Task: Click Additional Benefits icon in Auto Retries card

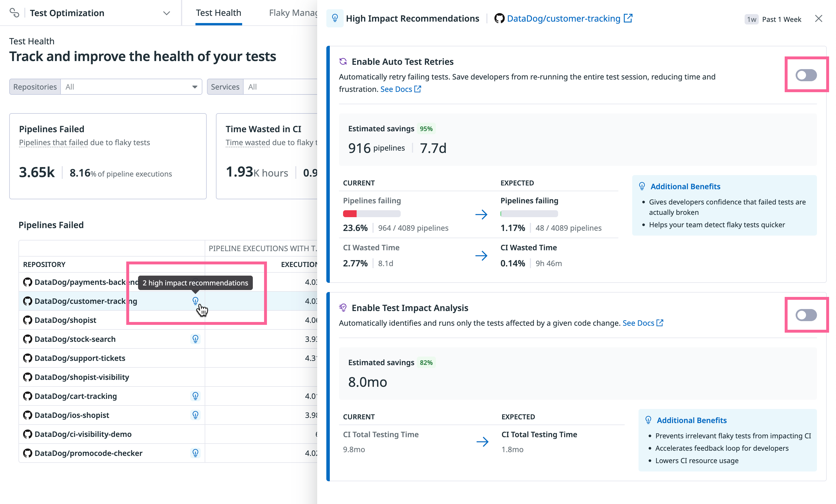Action: 642,186
